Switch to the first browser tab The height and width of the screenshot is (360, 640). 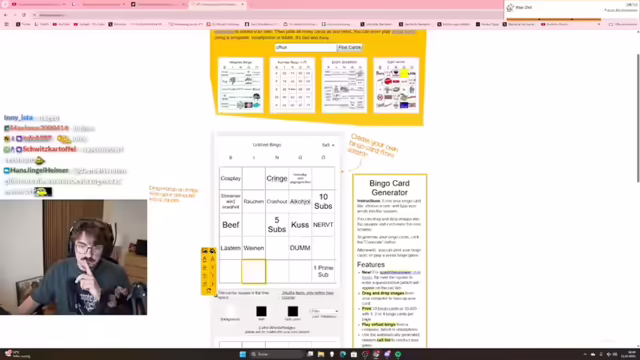click(39, 4)
